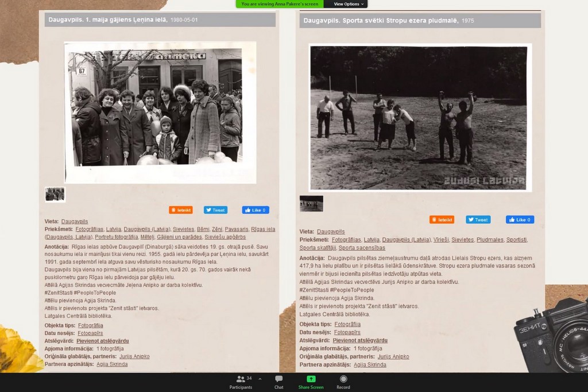
Task: Click the Tweet button under the left photo
Action: [x=216, y=210]
